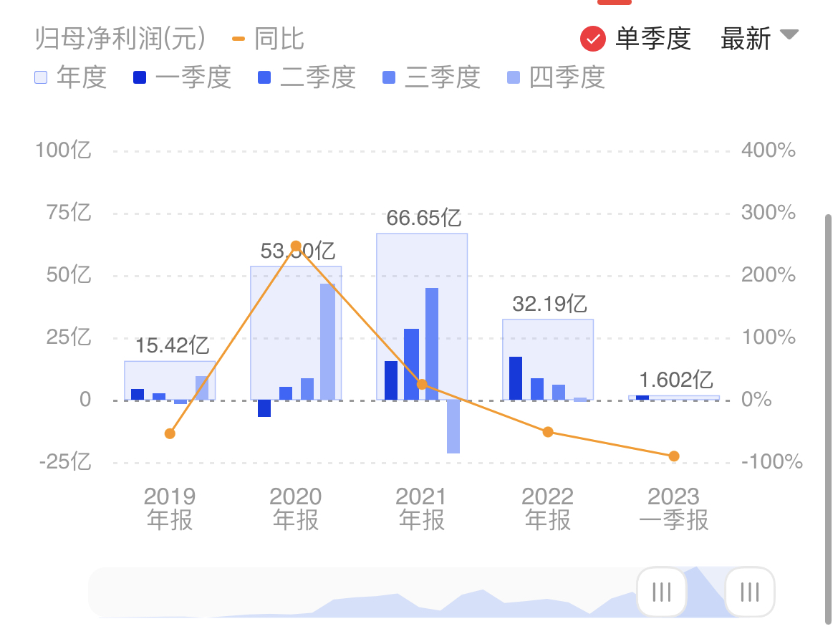This screenshot has width=838, height=644.
Task: Toggle the 年度 legend series
Action: (71, 77)
